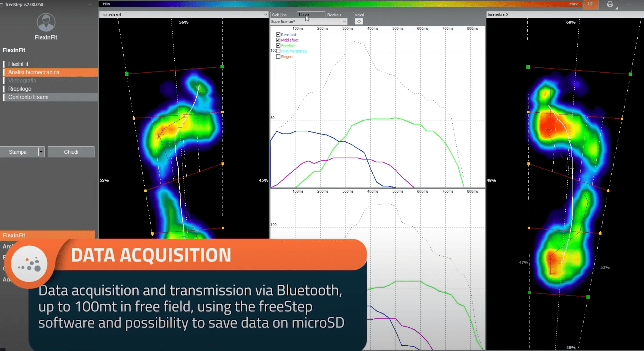Open the Stampa button dropdown arrow

pos(41,152)
